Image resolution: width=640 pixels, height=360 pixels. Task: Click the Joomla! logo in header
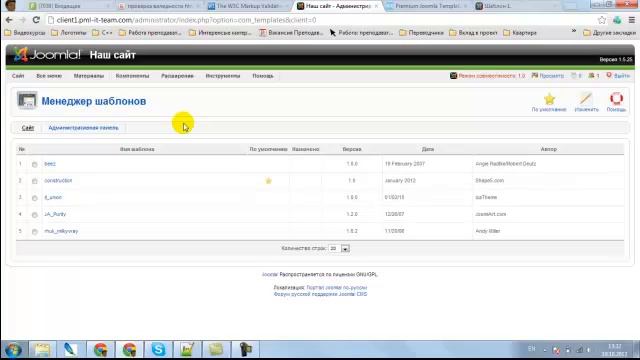pyautogui.click(x=47, y=55)
